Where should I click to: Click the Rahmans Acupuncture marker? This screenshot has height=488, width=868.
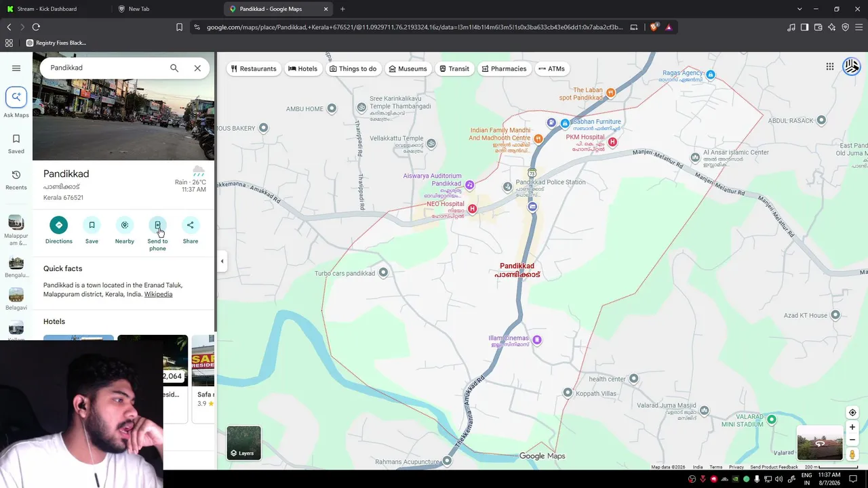447,461
